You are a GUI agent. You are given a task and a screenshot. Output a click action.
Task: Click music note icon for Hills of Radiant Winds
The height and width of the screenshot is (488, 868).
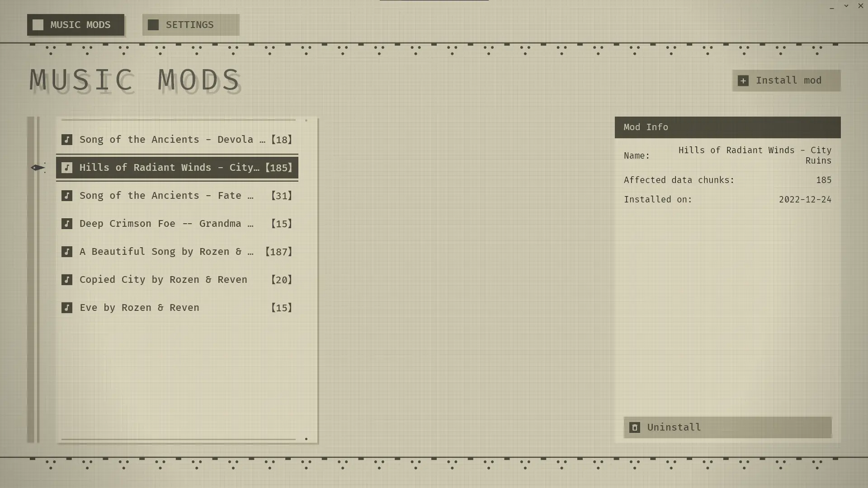pos(67,168)
